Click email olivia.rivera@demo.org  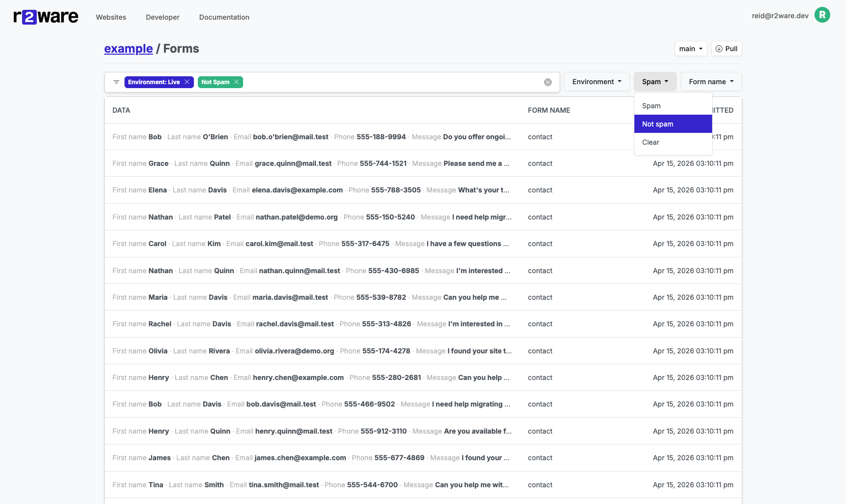click(294, 351)
